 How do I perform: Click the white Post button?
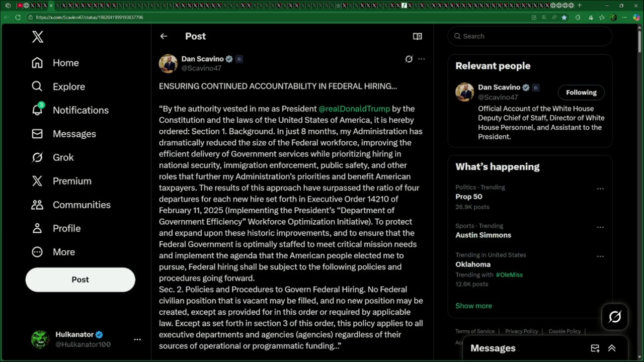coord(80,280)
